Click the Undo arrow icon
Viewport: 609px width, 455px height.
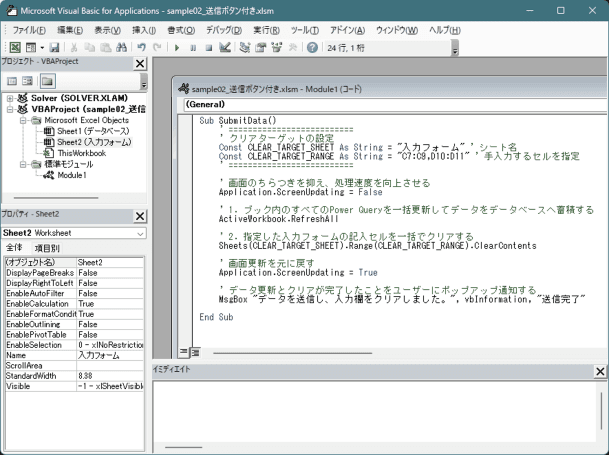click(141, 47)
